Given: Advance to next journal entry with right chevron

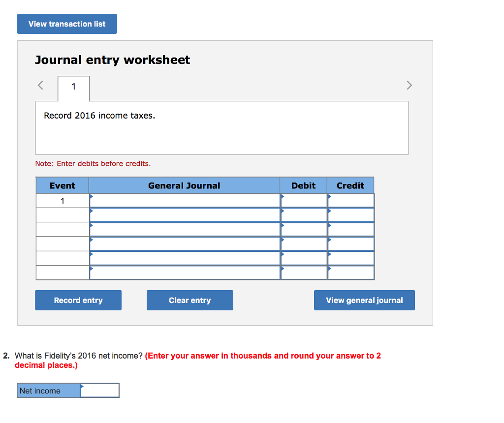Looking at the screenshot, I should click(409, 85).
